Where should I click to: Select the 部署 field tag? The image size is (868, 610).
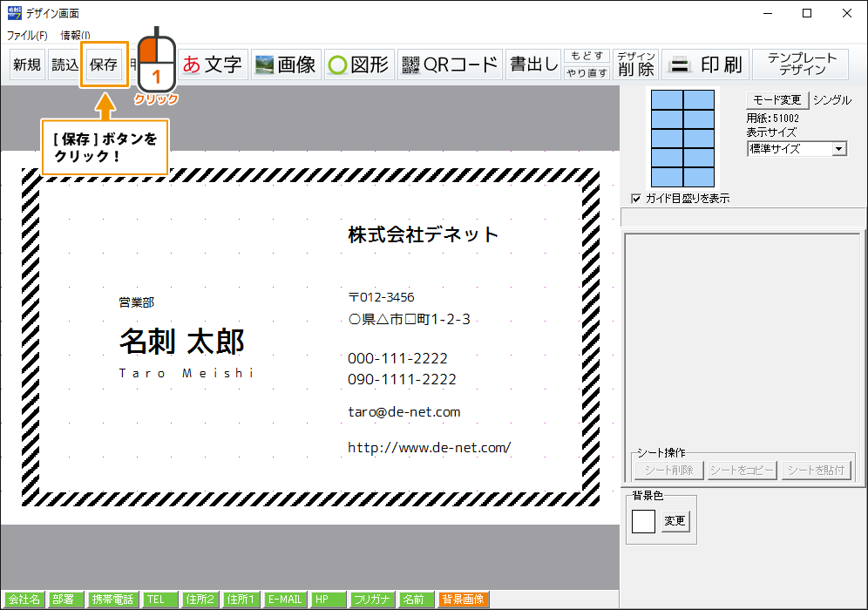[x=66, y=600]
